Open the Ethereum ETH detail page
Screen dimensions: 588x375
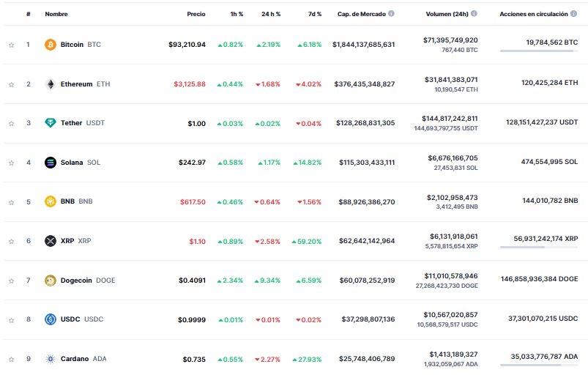(85, 84)
